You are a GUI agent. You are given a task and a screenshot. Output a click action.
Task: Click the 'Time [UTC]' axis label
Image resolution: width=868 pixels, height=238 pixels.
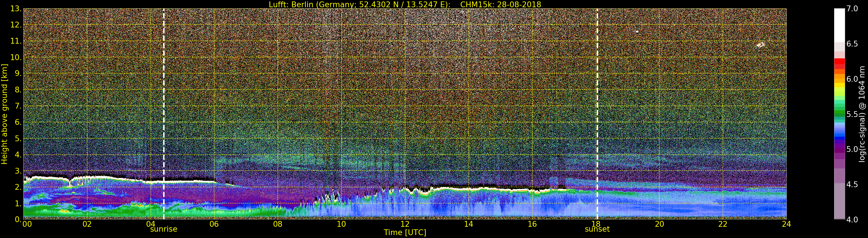pos(405,233)
